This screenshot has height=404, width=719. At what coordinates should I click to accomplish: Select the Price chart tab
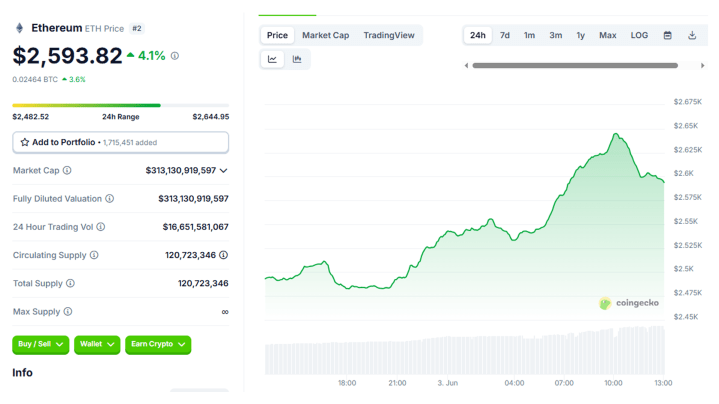[x=277, y=35]
